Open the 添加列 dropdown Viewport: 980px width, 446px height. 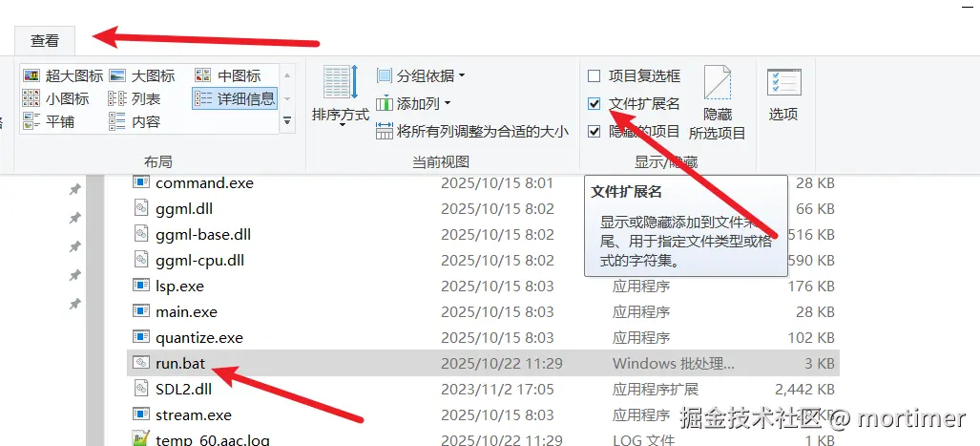click(x=414, y=103)
